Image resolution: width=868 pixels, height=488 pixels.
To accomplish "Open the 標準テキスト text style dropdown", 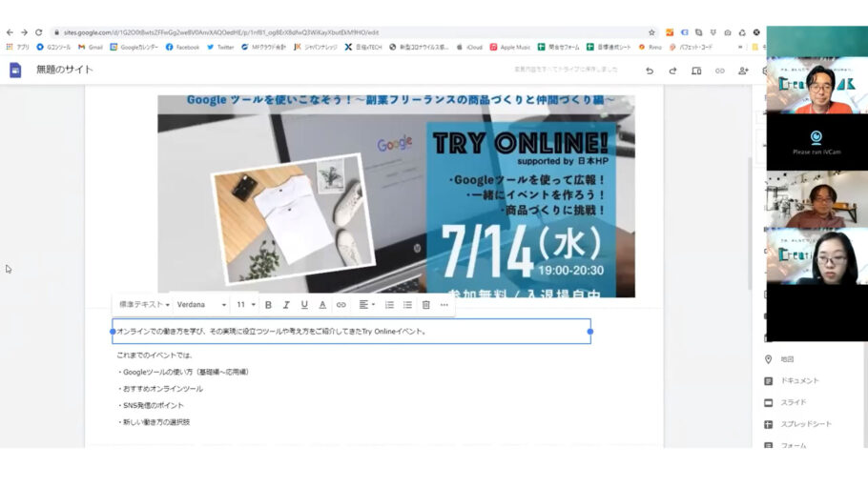I will (x=144, y=305).
